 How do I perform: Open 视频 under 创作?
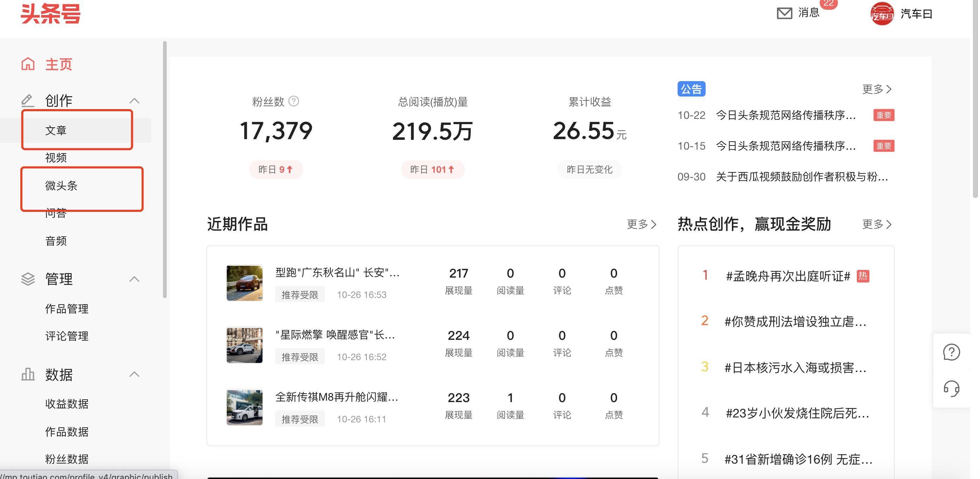(x=56, y=158)
